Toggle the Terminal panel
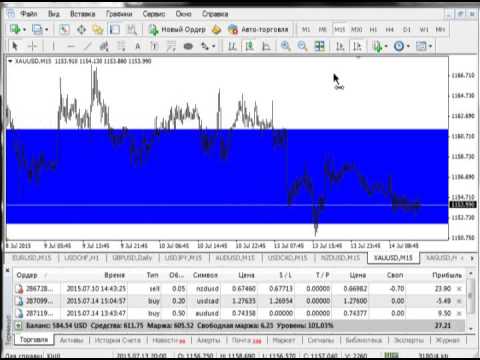The image size is (480, 360). pos(115,29)
